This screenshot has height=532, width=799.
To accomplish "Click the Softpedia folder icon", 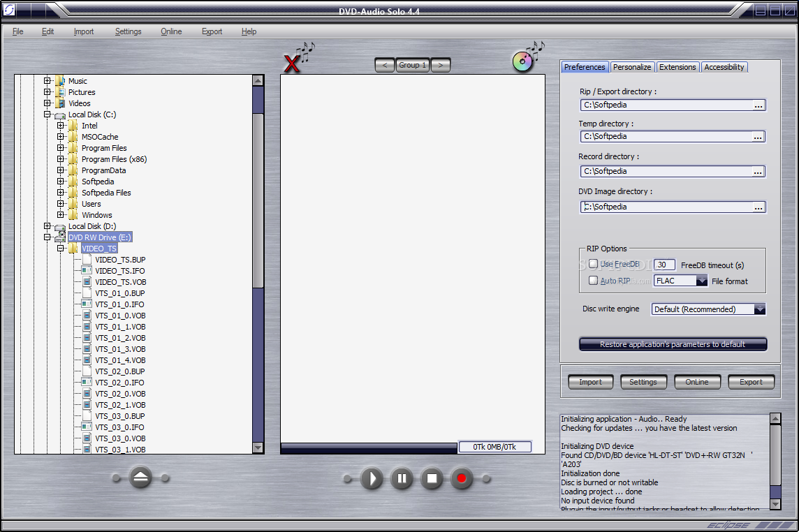I will [73, 182].
